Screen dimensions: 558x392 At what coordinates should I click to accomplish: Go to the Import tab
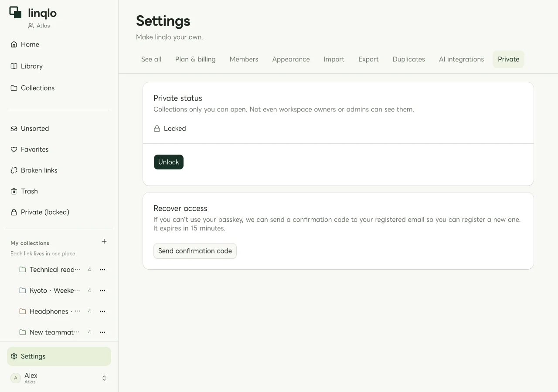coord(334,59)
